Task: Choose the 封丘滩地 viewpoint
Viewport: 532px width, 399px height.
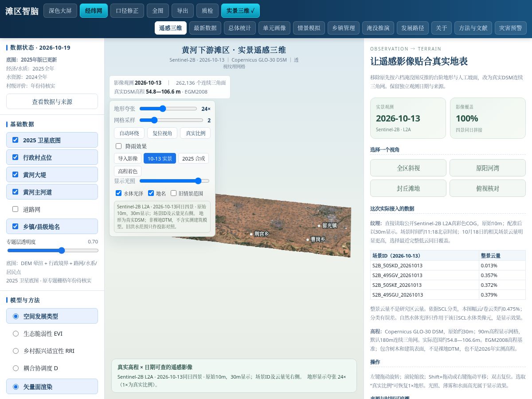Action: click(x=408, y=188)
